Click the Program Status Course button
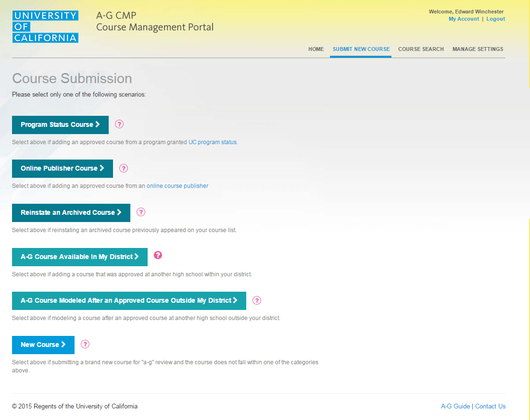The image size is (530, 420). 60,125
